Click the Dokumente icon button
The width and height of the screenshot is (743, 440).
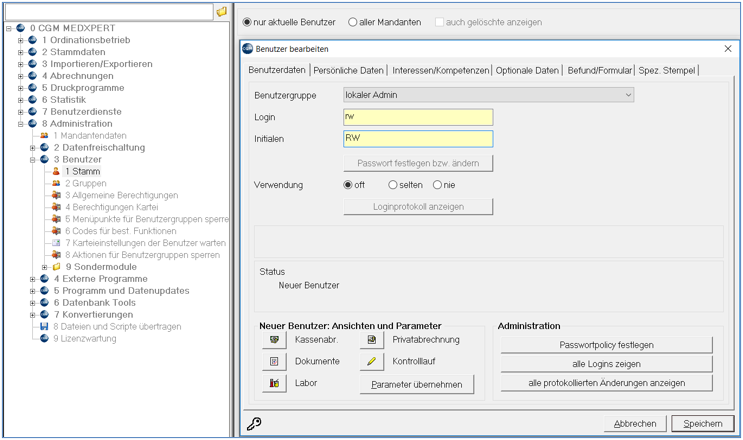(x=274, y=361)
